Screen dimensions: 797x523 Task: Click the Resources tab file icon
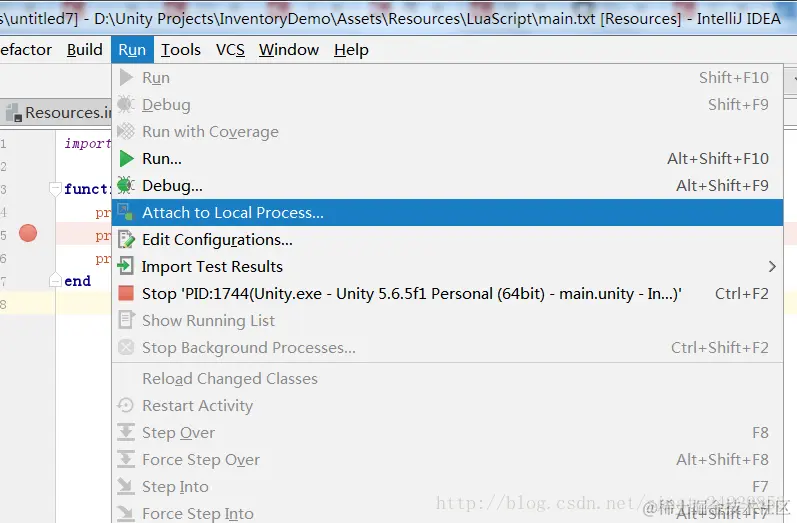tap(14, 112)
